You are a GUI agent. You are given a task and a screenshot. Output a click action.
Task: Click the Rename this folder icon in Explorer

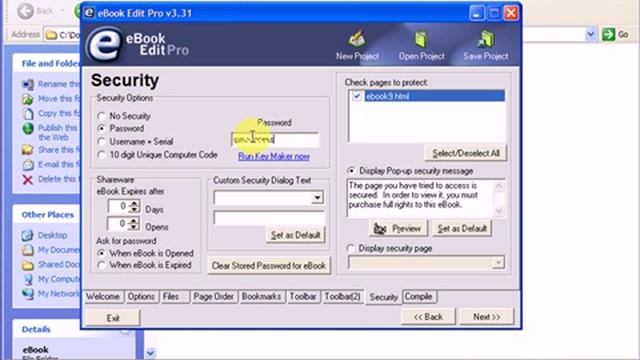click(x=27, y=84)
